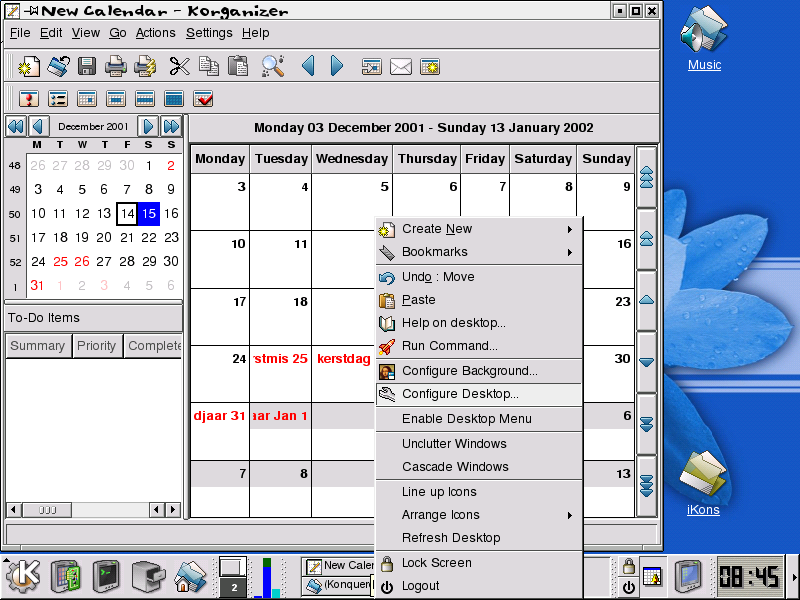The width and height of the screenshot is (800, 600).
Task: Click the New Event toolbar icon
Action: point(29,66)
